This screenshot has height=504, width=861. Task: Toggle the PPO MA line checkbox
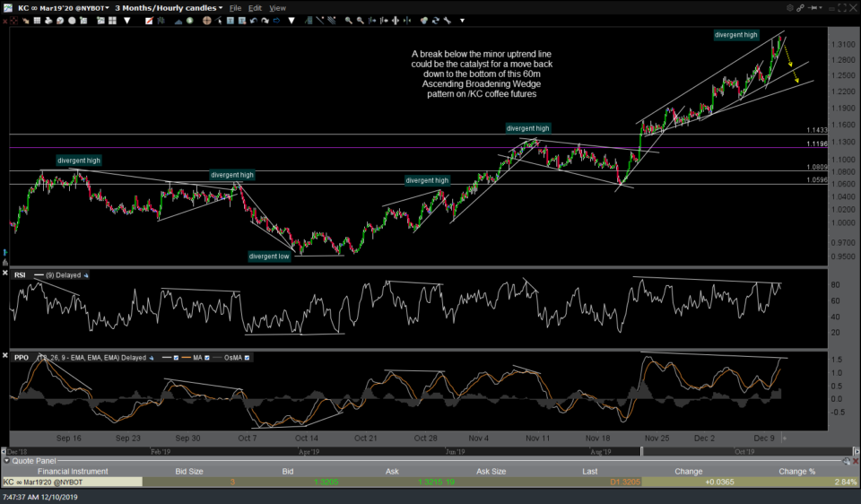(208, 357)
